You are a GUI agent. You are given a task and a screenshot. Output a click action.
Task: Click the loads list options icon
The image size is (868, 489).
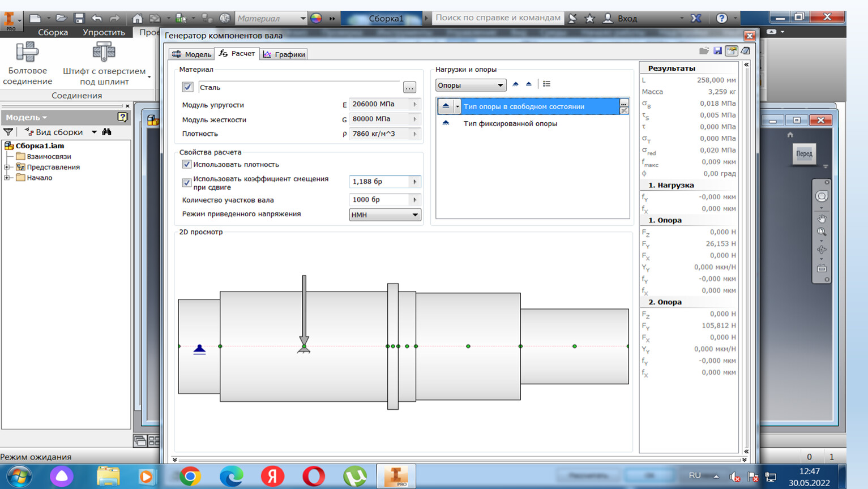pyautogui.click(x=546, y=84)
